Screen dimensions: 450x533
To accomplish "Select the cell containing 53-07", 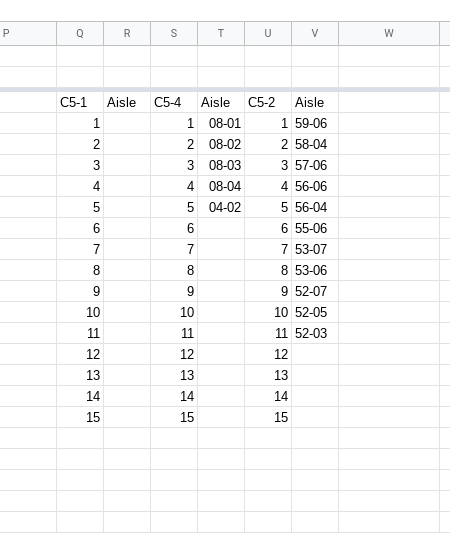I will coord(315,250).
